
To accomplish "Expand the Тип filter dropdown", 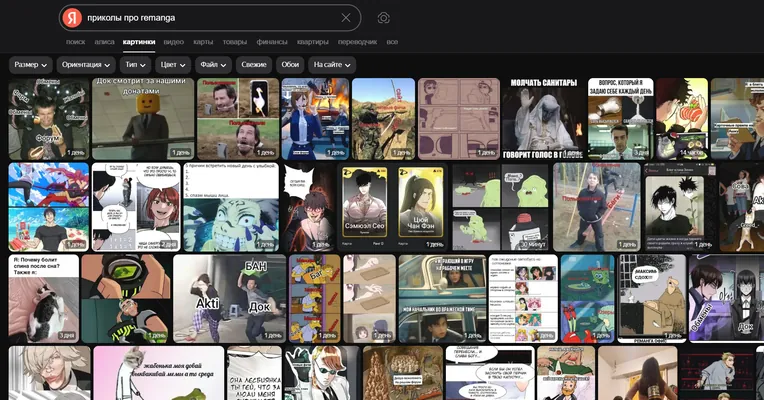I will [135, 65].
